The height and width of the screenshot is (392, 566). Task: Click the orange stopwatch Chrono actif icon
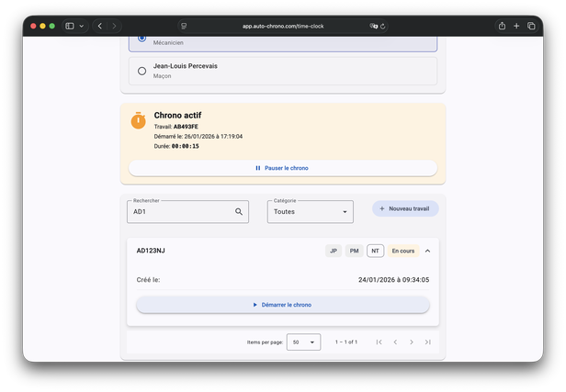[x=138, y=120]
